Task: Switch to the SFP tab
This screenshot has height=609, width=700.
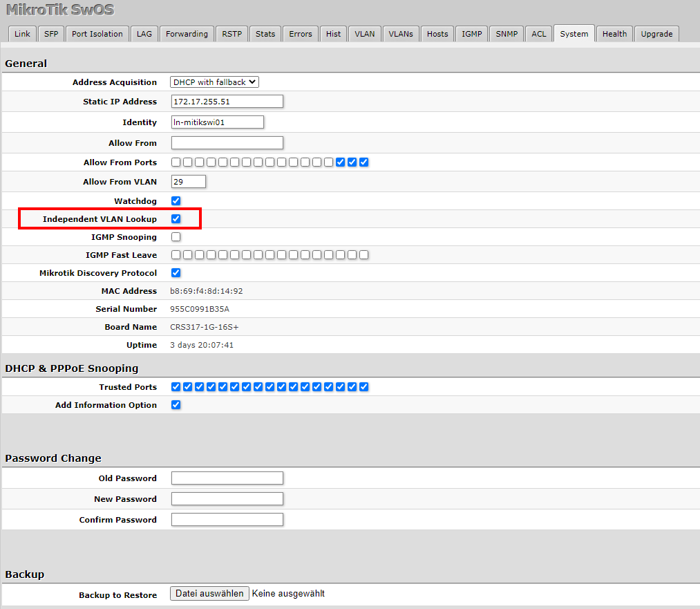Action: pyautogui.click(x=51, y=34)
